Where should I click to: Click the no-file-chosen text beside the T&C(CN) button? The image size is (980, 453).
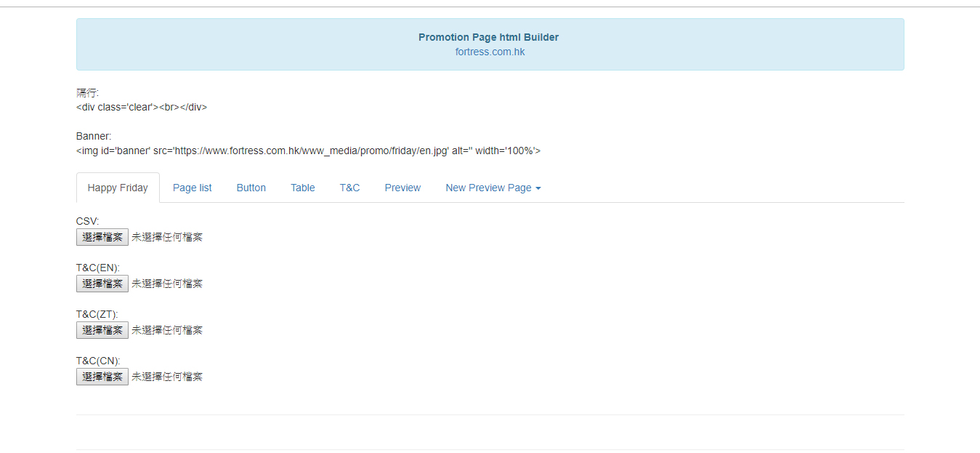pos(167,377)
